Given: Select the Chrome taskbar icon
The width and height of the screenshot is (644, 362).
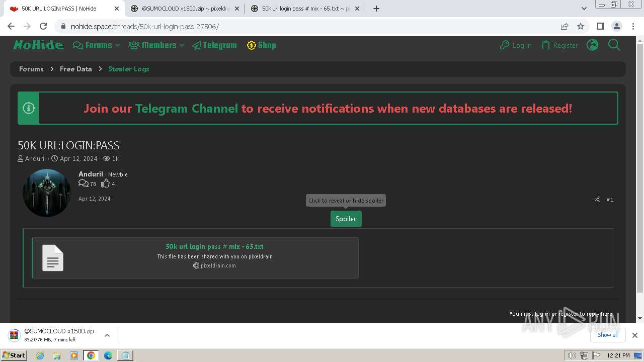Looking at the screenshot, I should (x=91, y=355).
